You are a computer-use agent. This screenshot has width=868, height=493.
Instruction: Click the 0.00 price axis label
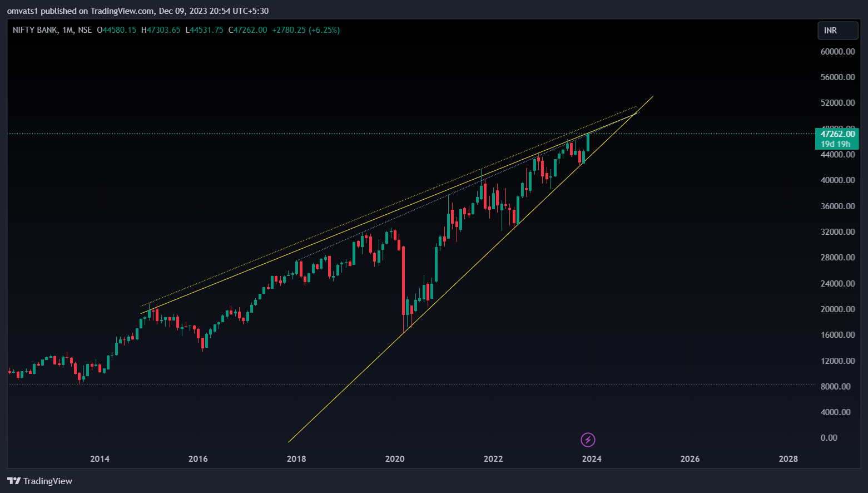[x=829, y=438]
